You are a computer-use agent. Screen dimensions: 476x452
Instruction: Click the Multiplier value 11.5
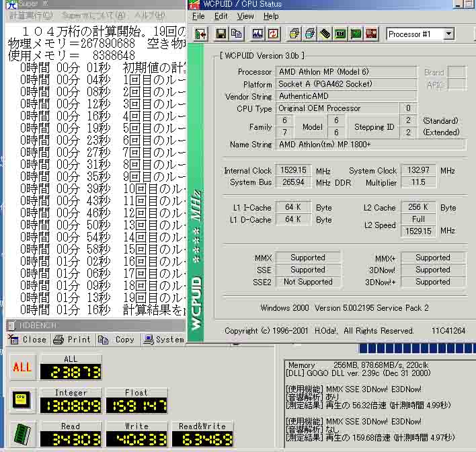point(418,182)
